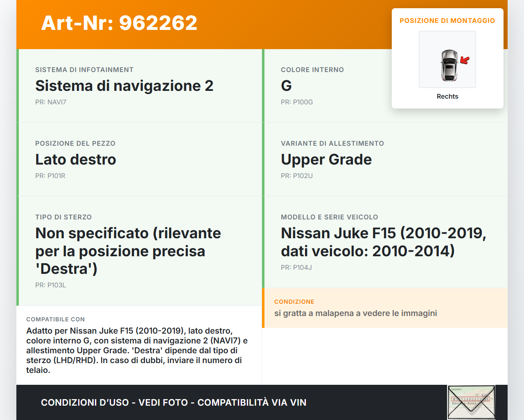Click the 'PR: NAVI7' code

tap(51, 102)
